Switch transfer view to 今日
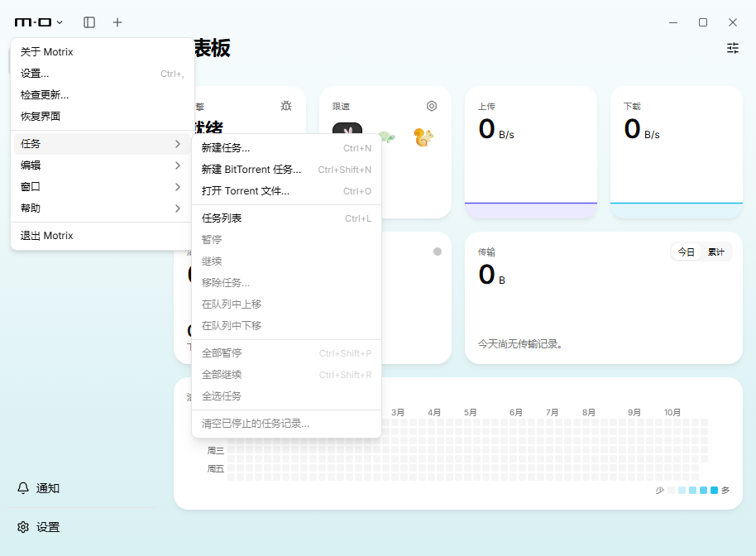Image resolution: width=756 pixels, height=556 pixels. pos(686,252)
